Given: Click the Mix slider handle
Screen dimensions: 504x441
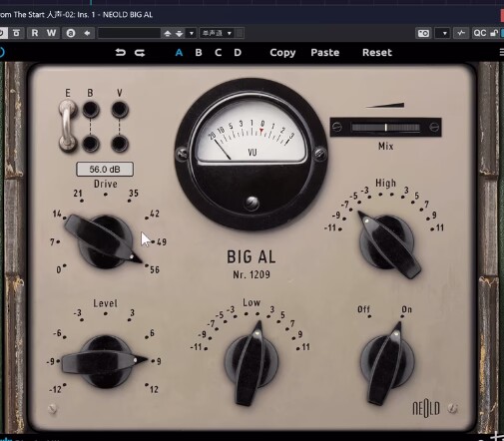Looking at the screenshot, I should click(386, 128).
